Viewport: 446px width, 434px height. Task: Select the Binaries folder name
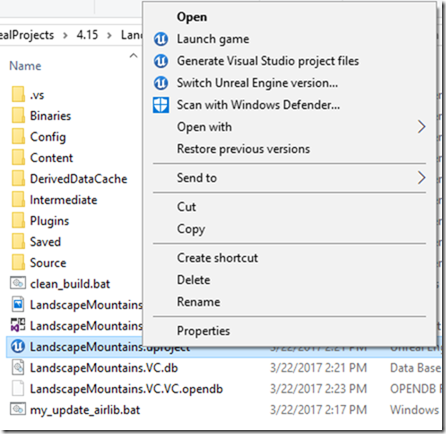50,116
